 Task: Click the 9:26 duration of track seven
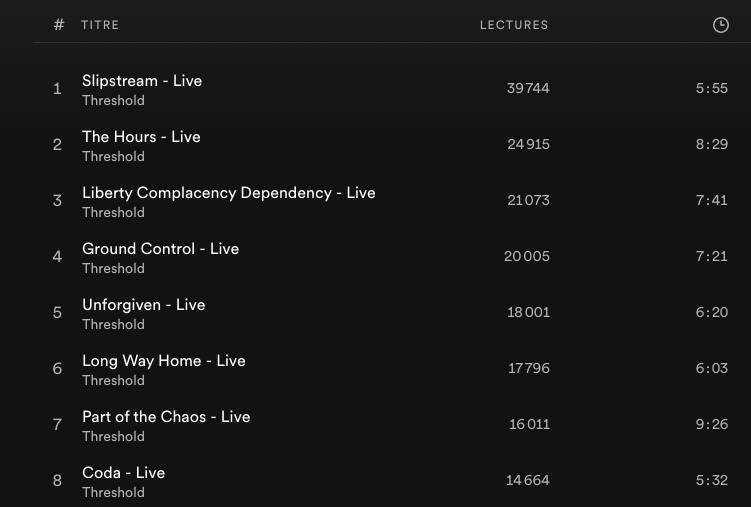point(711,425)
